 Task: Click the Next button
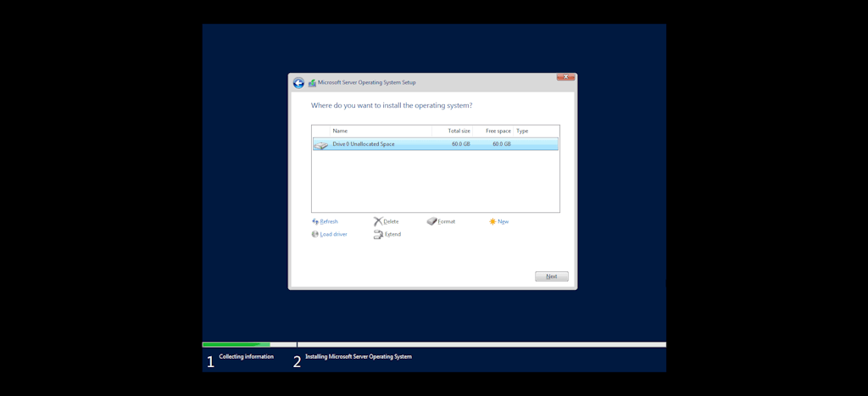point(551,276)
